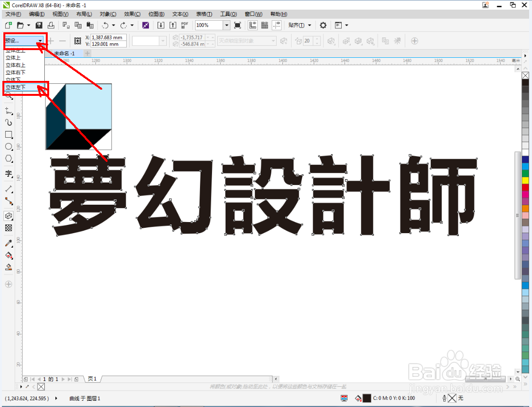Click the full-screen preview icon
Screen dimensions: 532x407
coord(238,25)
